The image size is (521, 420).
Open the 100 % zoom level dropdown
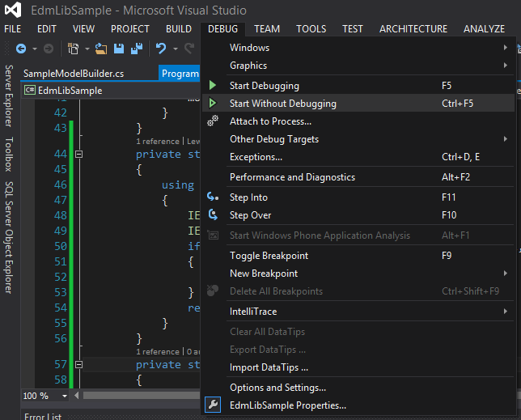click(x=65, y=396)
